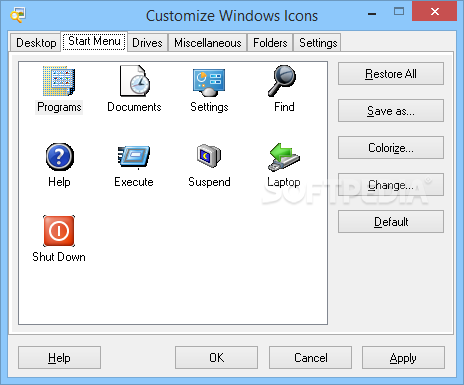Select the Suspend monitor icon
Image resolution: width=464 pixels, height=385 pixels.
coord(209,155)
